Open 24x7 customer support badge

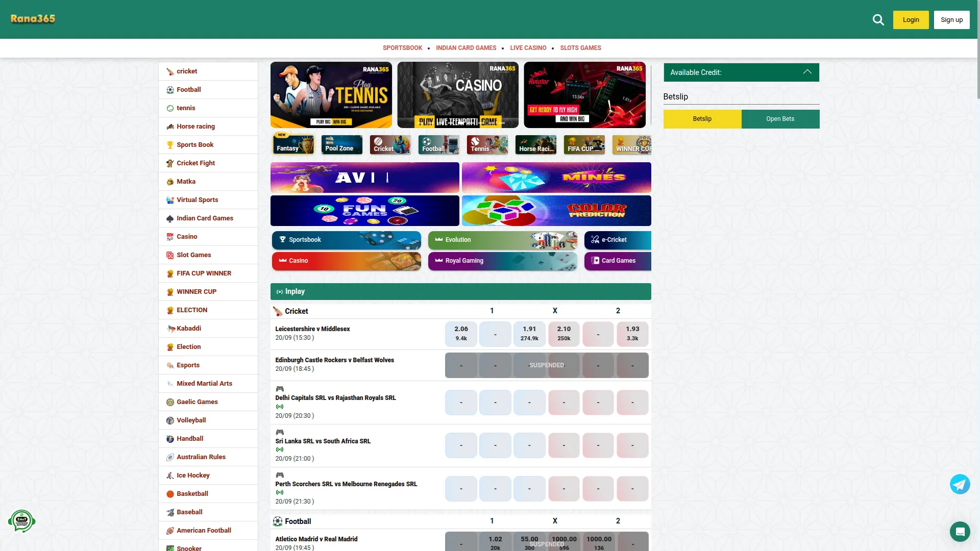[x=21, y=521]
